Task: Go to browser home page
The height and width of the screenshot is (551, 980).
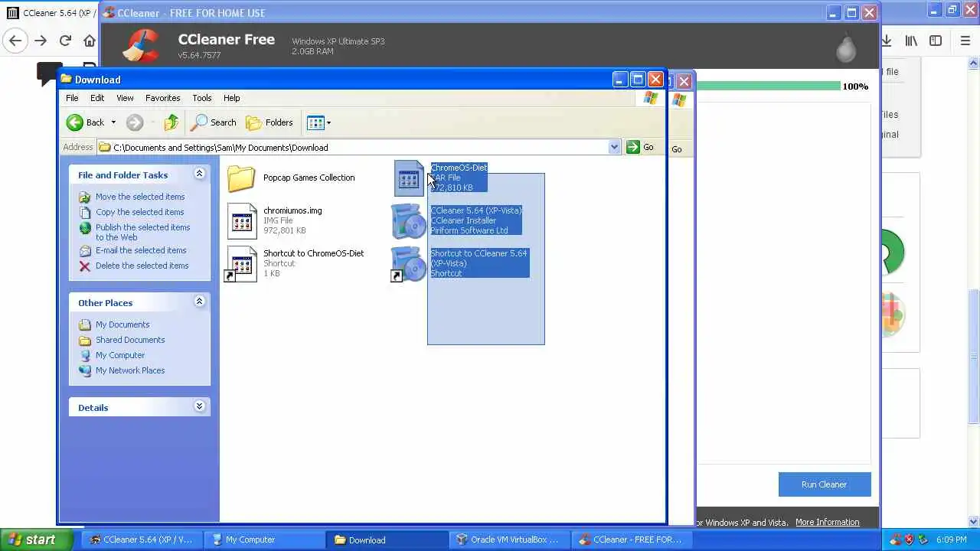Action: pyautogui.click(x=90, y=41)
